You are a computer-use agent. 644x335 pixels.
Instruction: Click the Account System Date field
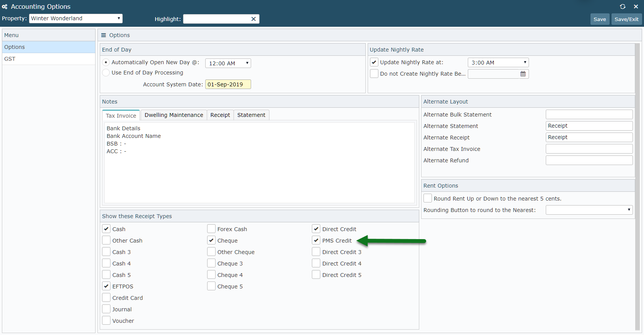[x=228, y=84]
